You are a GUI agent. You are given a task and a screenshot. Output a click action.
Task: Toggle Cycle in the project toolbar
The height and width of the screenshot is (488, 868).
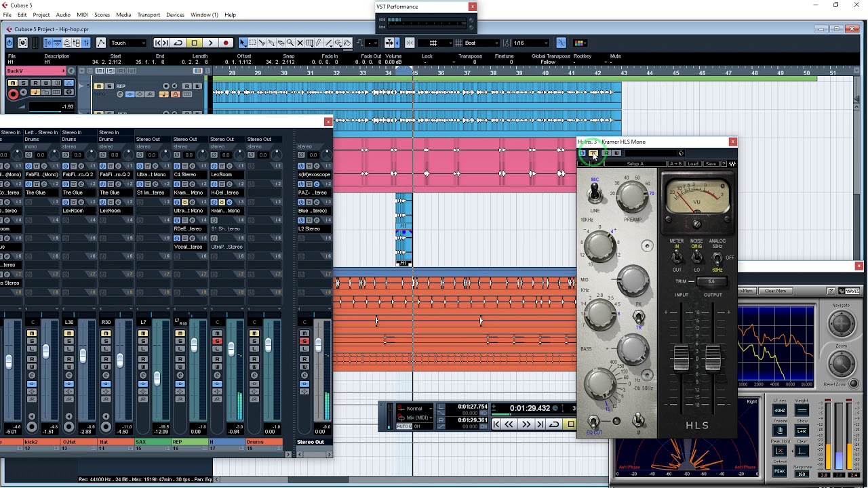click(x=178, y=43)
